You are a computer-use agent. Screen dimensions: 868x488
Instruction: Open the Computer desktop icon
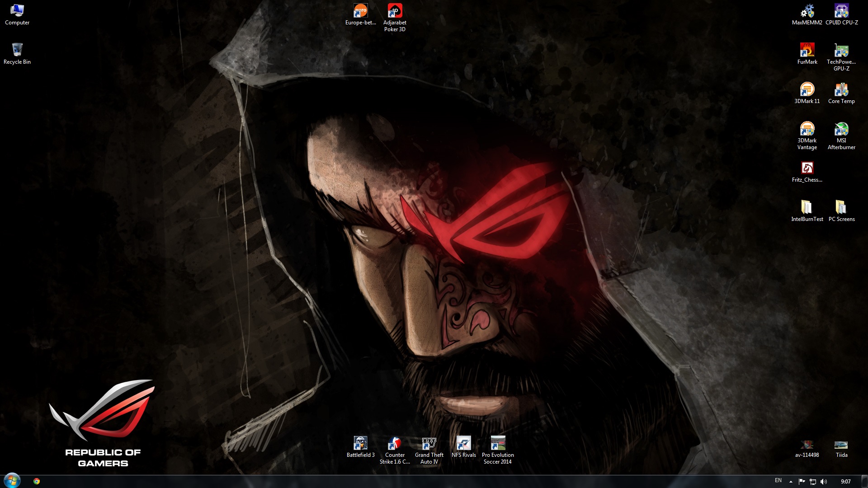[x=17, y=14]
